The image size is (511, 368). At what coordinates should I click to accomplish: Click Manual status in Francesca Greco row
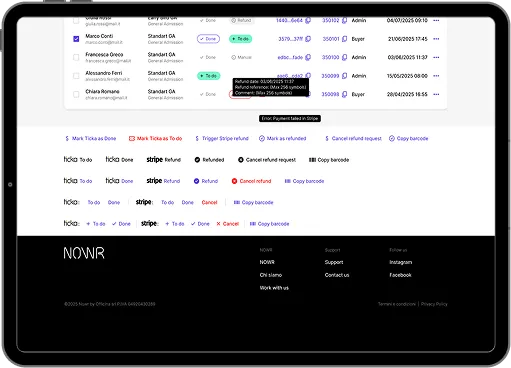[241, 57]
